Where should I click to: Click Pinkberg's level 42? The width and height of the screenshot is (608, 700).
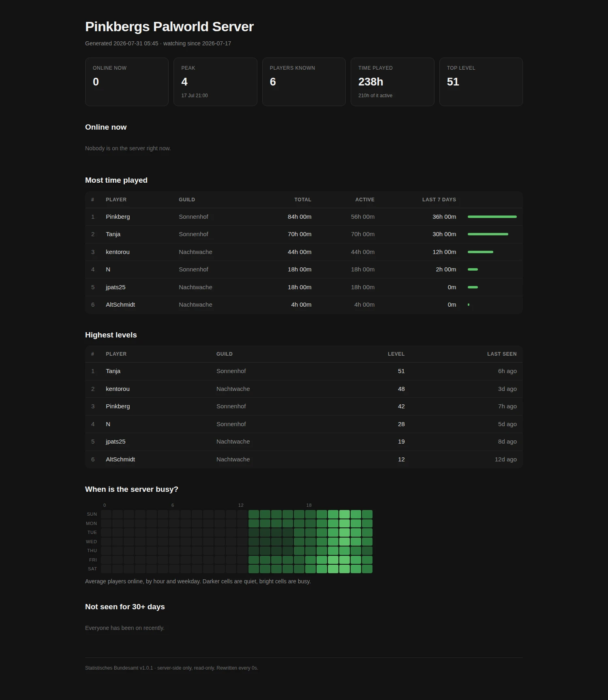(401, 406)
